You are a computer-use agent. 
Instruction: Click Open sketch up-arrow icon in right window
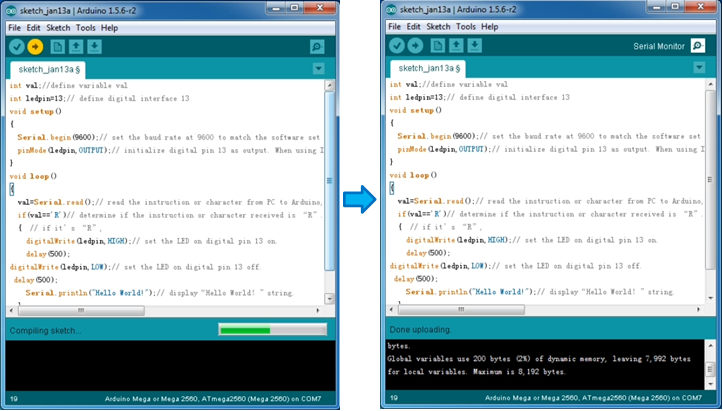click(x=456, y=45)
